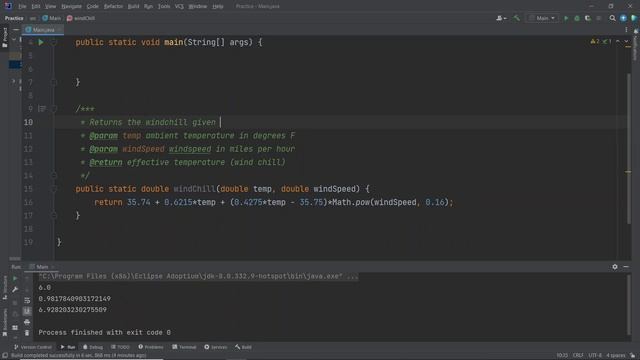Screen dimensions: 640x360
Task: Click the cursor position indicator in status bar
Action: (562, 356)
